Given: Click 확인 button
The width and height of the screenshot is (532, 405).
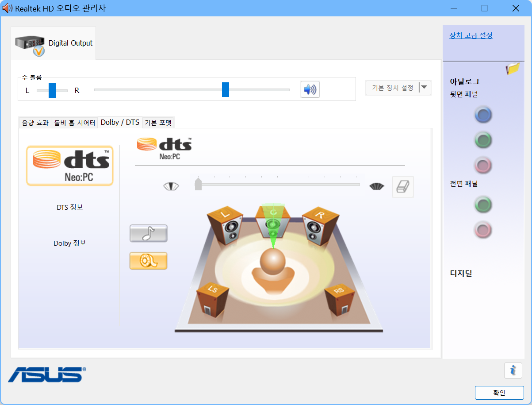Looking at the screenshot, I should click(x=499, y=393).
